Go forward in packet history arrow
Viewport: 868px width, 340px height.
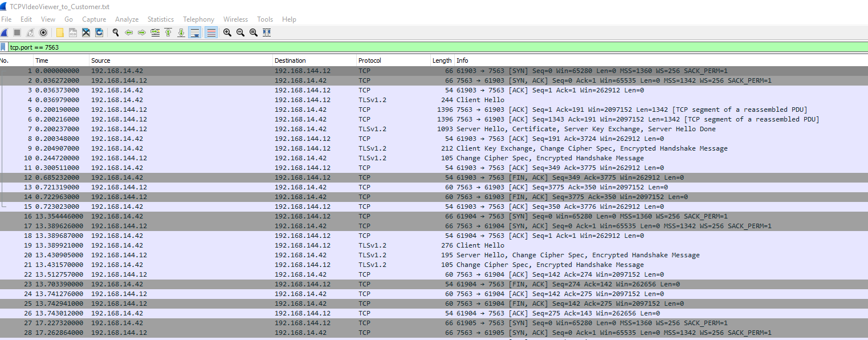click(142, 33)
